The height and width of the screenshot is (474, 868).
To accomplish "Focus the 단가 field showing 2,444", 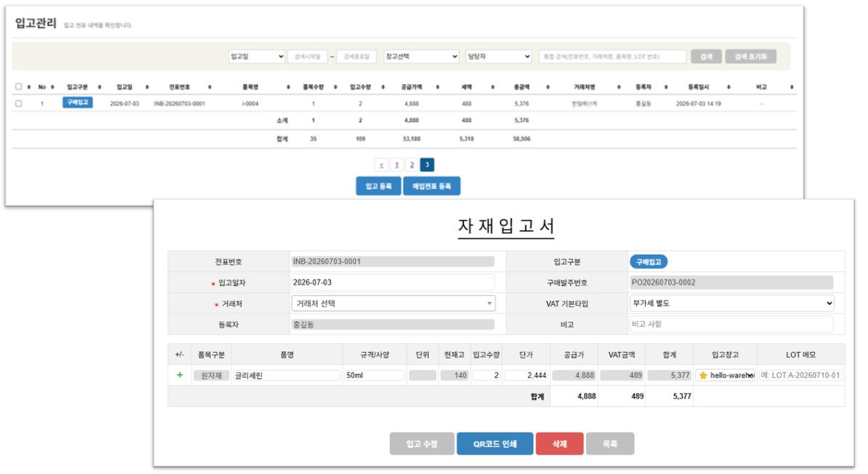I will pyautogui.click(x=526, y=375).
